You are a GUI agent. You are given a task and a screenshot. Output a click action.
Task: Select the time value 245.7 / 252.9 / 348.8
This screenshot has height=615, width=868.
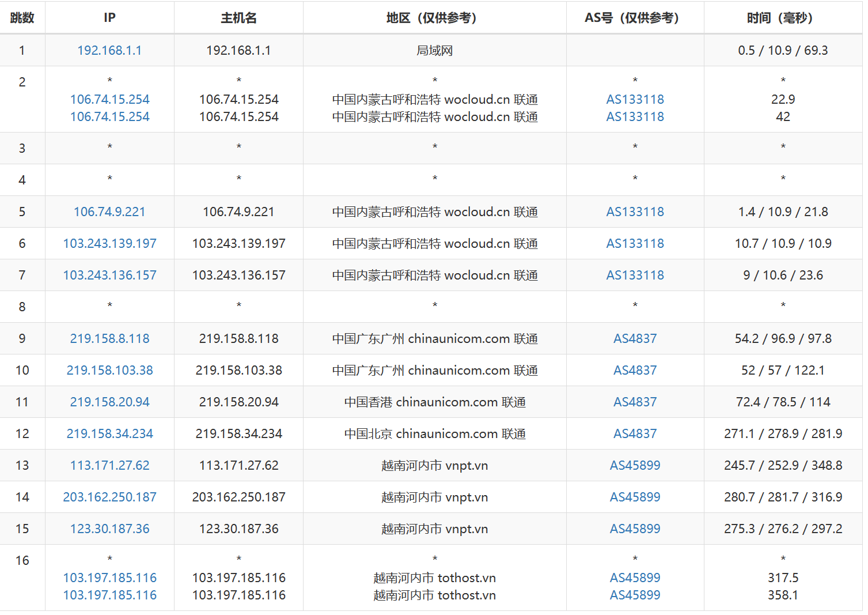pyautogui.click(x=783, y=466)
